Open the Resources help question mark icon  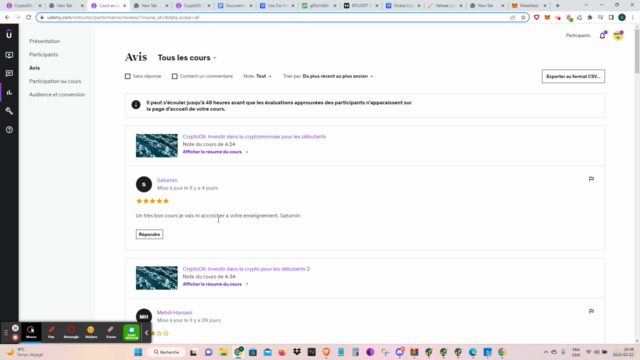tap(9, 130)
